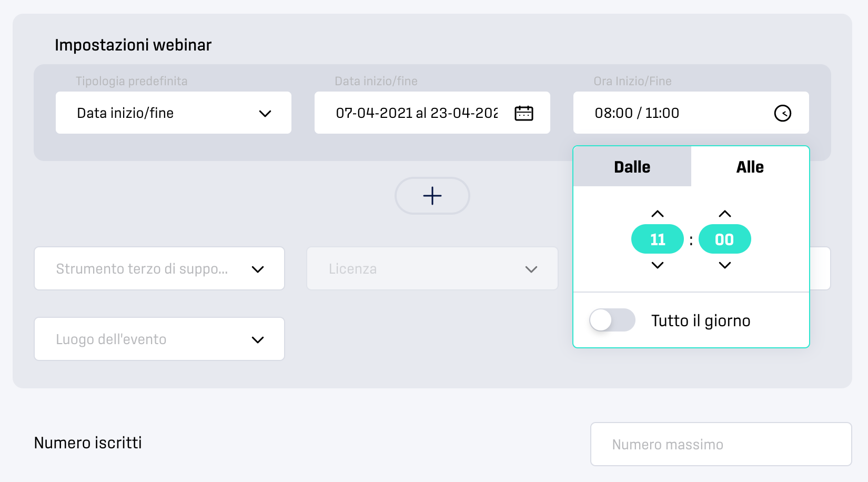Increase the hour with up arrow
This screenshot has width=868, height=482.
coord(658,214)
